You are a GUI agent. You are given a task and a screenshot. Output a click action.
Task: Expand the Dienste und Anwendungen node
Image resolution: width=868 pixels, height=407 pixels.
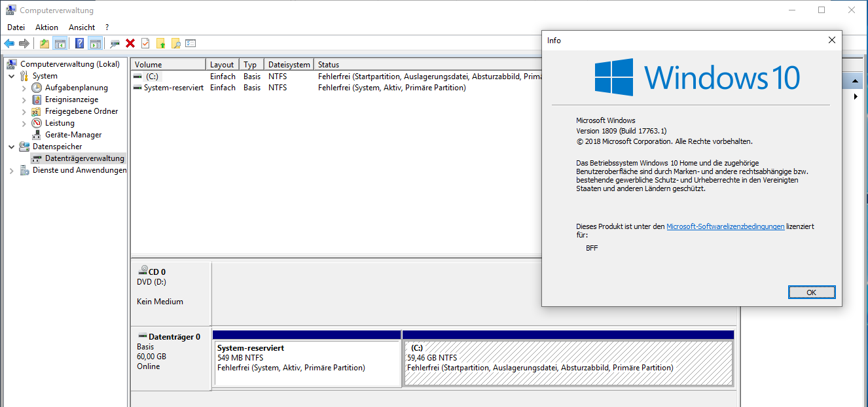(x=12, y=170)
